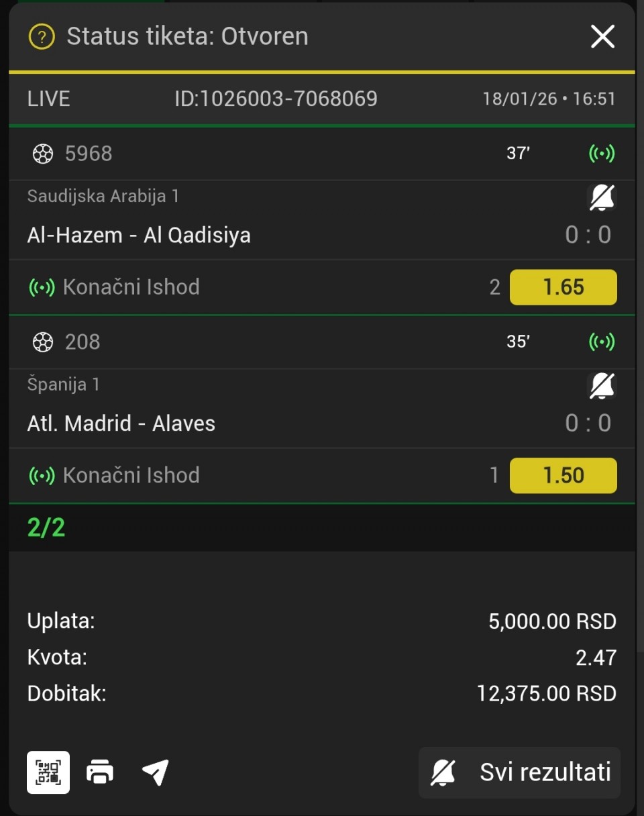Toggle notifications for Al-Hazem - Al Qadisiya
644x816 pixels.
point(602,198)
